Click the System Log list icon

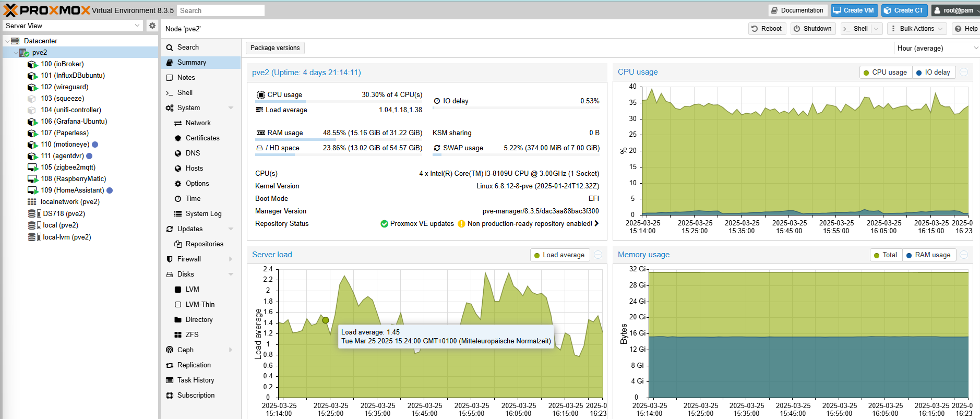tap(178, 214)
